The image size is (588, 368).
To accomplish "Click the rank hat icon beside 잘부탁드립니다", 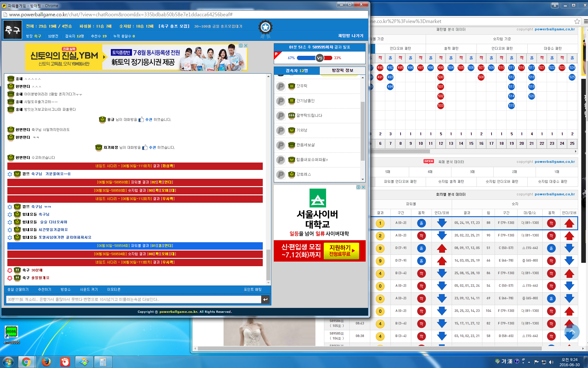I will [x=292, y=116].
